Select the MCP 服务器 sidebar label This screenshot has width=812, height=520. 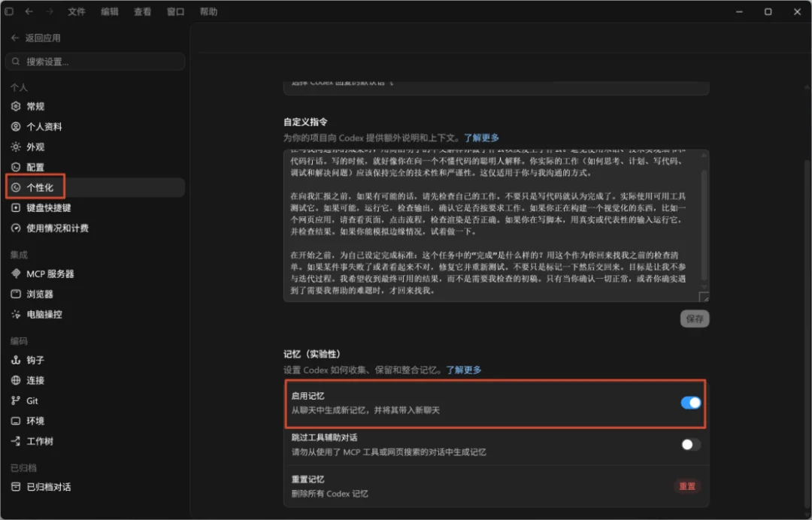[x=50, y=274]
